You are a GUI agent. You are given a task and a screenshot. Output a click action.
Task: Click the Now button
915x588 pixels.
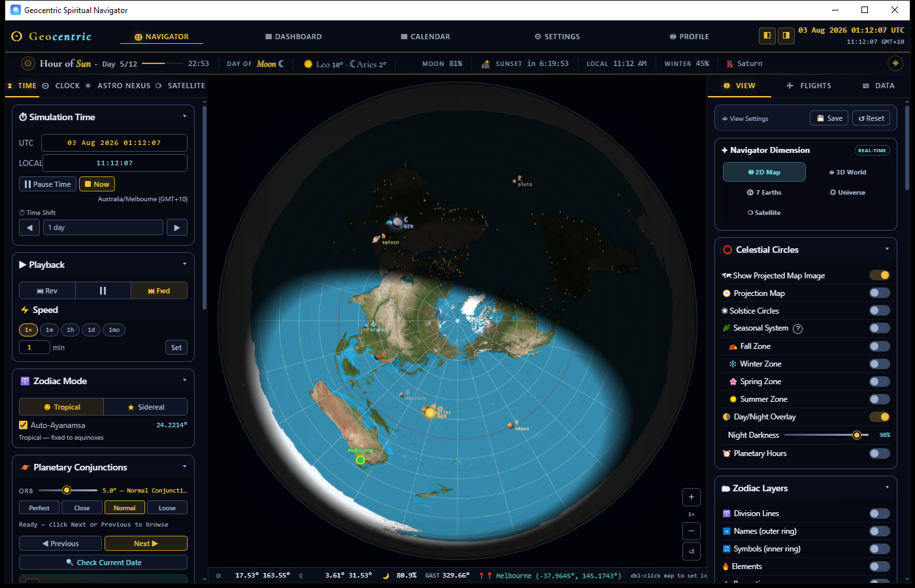tap(97, 184)
